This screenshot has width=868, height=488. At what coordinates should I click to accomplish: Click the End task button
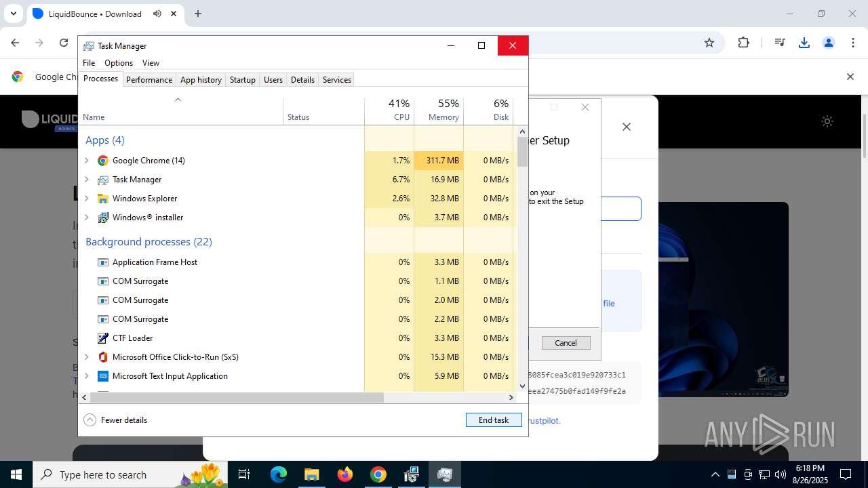point(494,420)
